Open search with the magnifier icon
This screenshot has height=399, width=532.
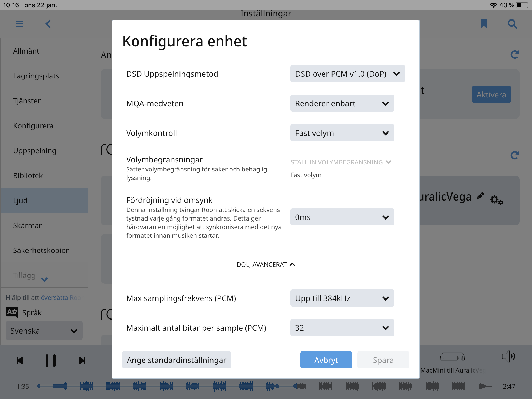point(512,24)
